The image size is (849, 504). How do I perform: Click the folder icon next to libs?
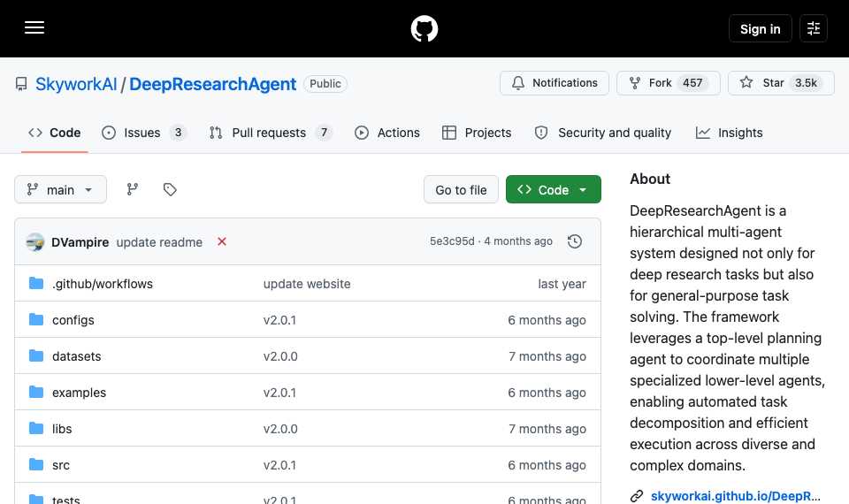[36, 428]
